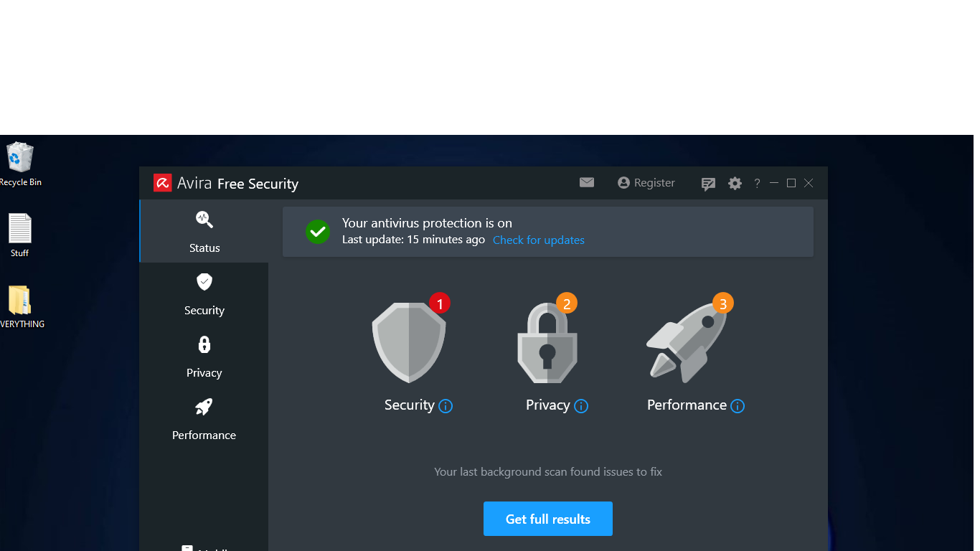Click the Avira logo icon
The image size is (980, 551).
(x=162, y=183)
